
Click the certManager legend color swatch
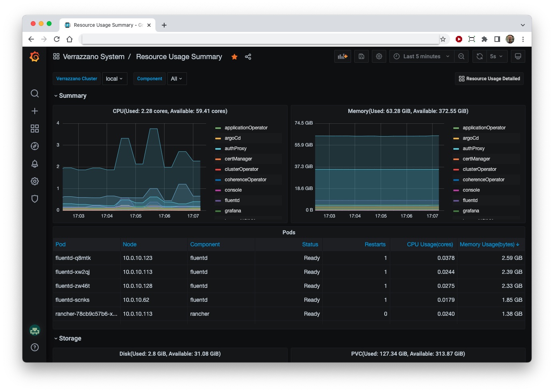(218, 159)
